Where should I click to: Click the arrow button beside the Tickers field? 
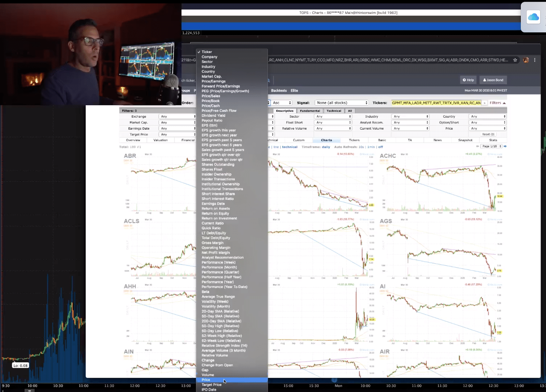click(484, 103)
